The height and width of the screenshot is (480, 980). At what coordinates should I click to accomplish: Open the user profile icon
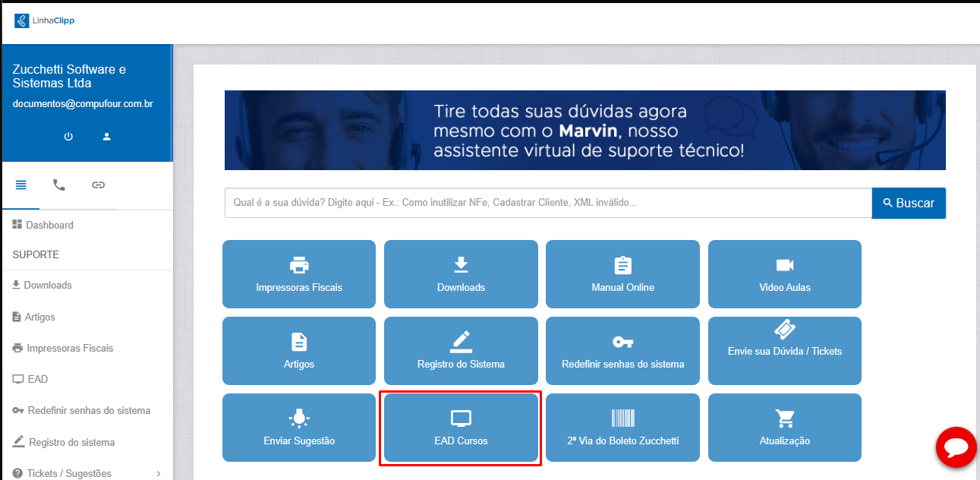tap(107, 137)
